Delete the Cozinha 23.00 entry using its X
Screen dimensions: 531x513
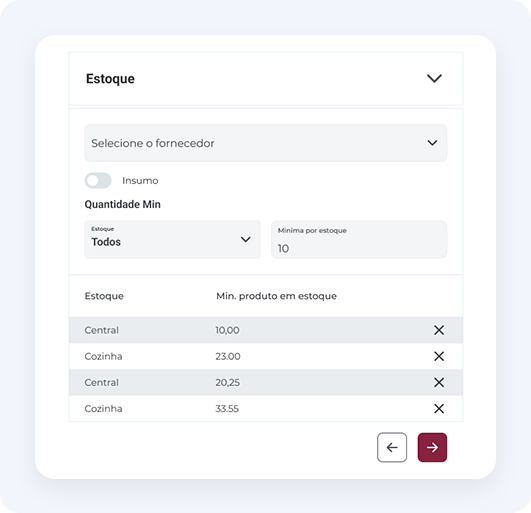click(x=439, y=356)
